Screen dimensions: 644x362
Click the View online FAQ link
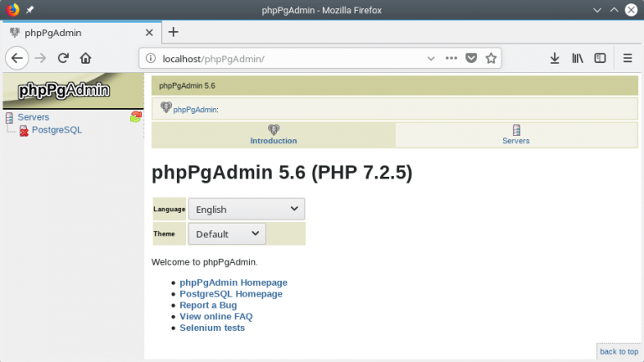click(216, 317)
